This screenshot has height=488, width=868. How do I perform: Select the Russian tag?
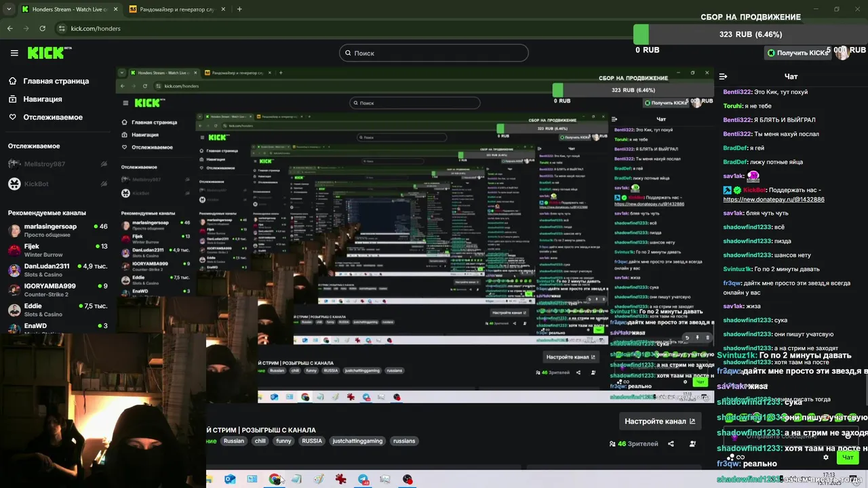coord(234,441)
